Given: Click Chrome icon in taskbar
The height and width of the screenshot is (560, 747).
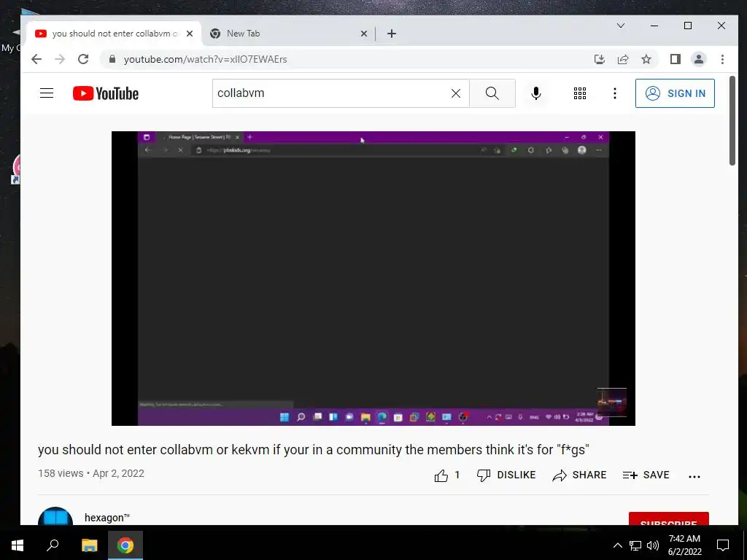Looking at the screenshot, I should pos(125,545).
